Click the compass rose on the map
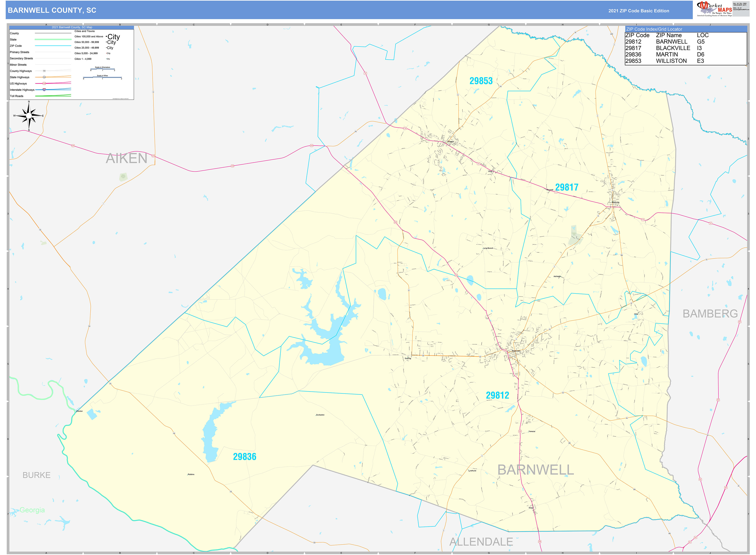Image resolution: width=756 pixels, height=555 pixels. (x=29, y=115)
